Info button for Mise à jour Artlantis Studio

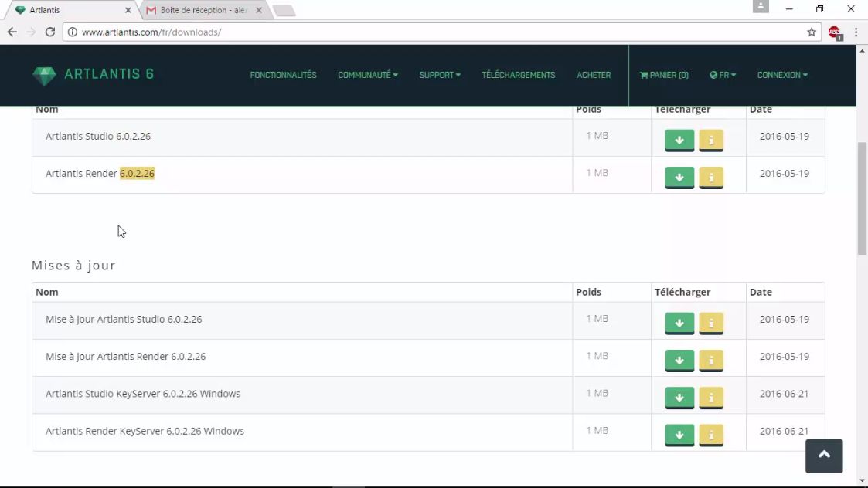[711, 323]
